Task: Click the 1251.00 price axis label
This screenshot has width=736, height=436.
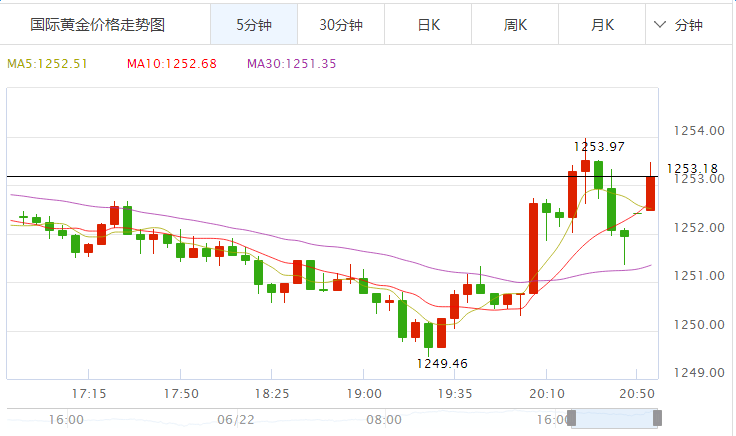Action: 699,275
